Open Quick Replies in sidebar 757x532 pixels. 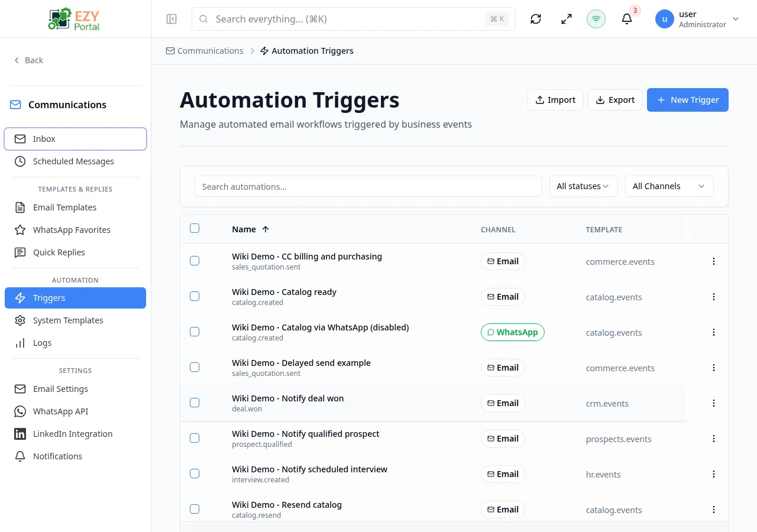(x=75, y=252)
